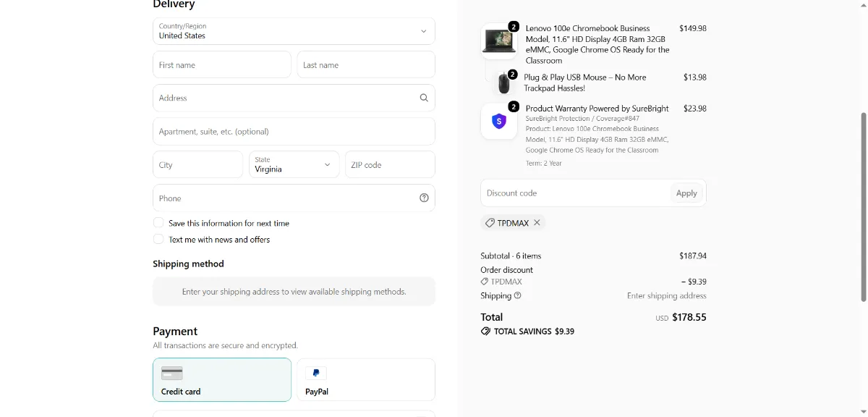868x417 pixels.
Task: Remove the TPDMAX discount code
Action: pos(537,223)
